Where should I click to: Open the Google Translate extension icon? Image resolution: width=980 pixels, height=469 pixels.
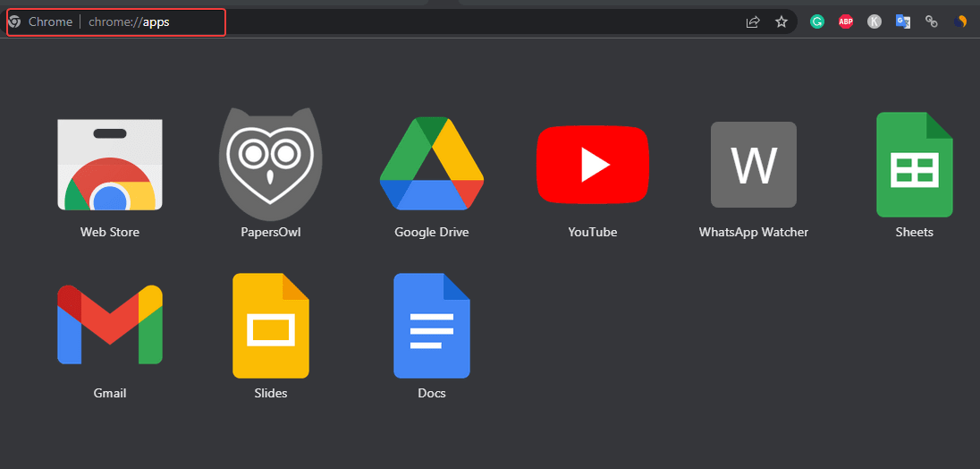coord(902,21)
